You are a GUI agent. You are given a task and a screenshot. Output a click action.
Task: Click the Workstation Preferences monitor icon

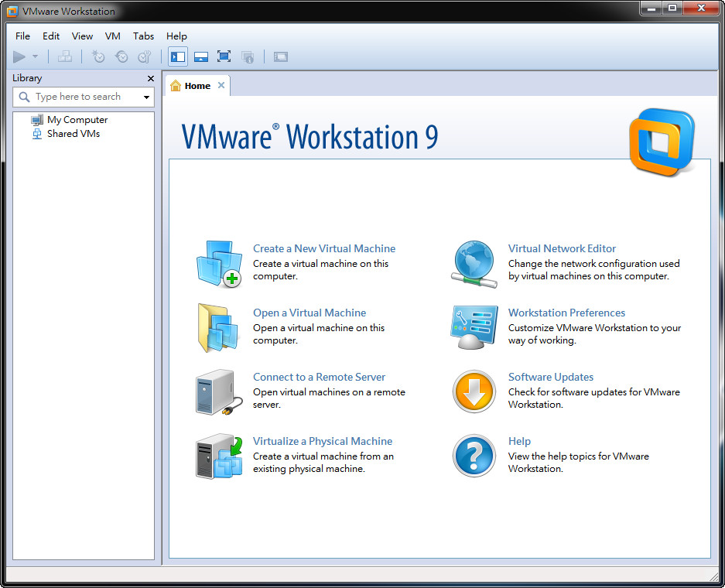coord(474,328)
